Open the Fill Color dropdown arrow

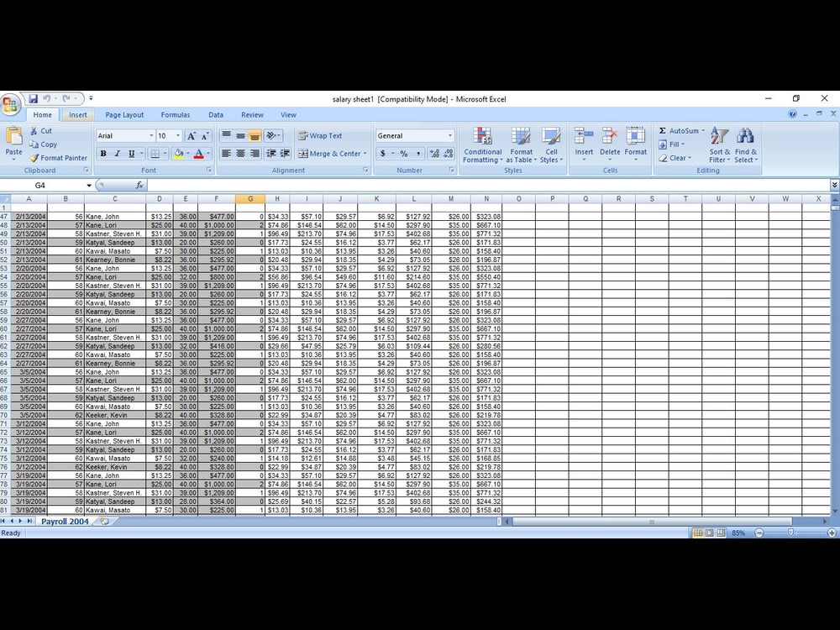pyautogui.click(x=189, y=154)
